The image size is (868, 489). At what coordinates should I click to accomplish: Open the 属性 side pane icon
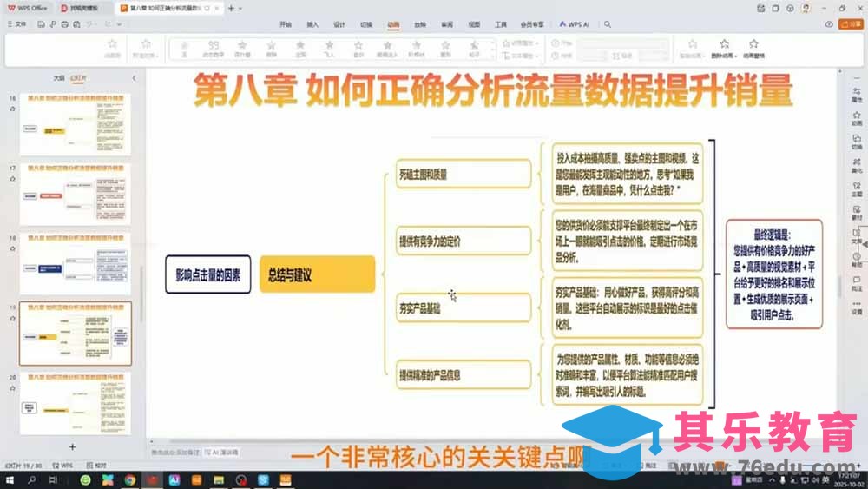857,95
